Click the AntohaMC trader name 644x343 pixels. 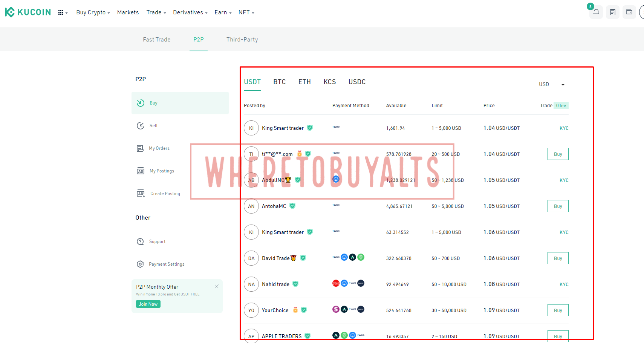tap(274, 206)
